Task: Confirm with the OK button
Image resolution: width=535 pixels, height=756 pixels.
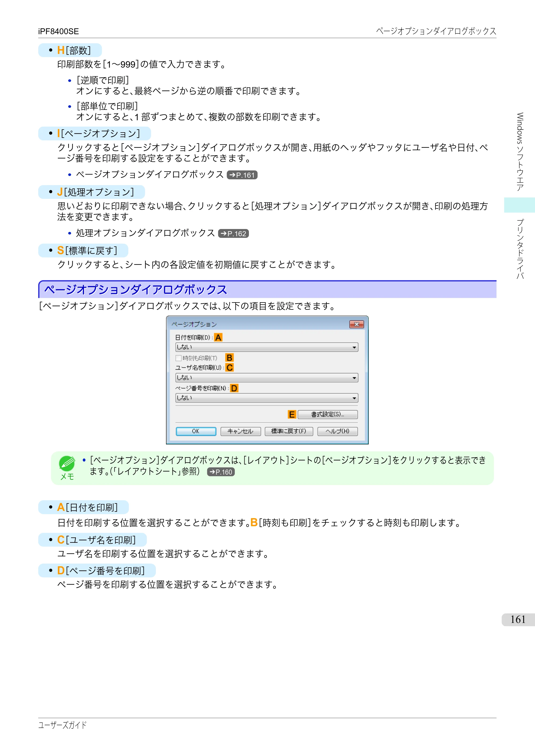Action: pyautogui.click(x=196, y=431)
